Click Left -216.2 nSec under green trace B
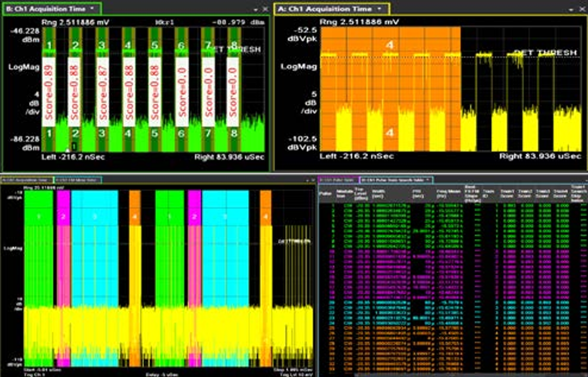Image resolution: width=588 pixels, height=377 pixels. click(x=73, y=157)
